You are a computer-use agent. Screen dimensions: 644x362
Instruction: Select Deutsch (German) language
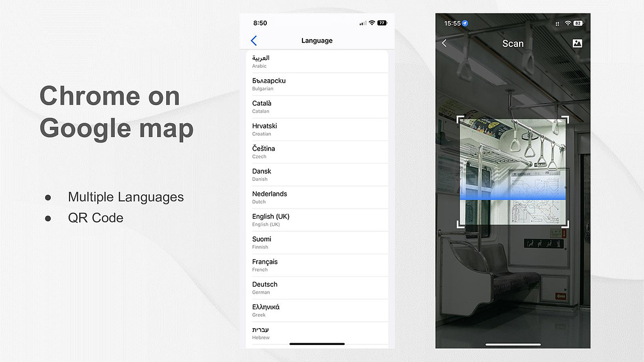pos(317,288)
